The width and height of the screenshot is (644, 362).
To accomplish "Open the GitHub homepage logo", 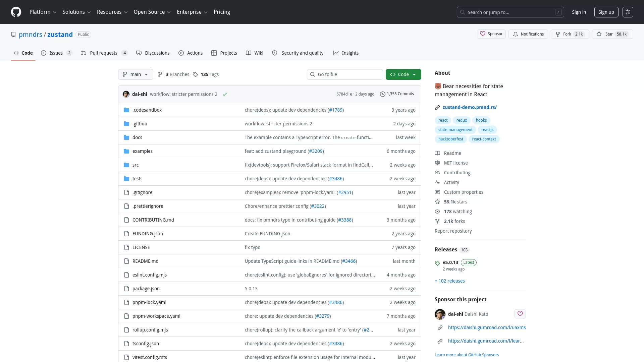I will coord(16,12).
